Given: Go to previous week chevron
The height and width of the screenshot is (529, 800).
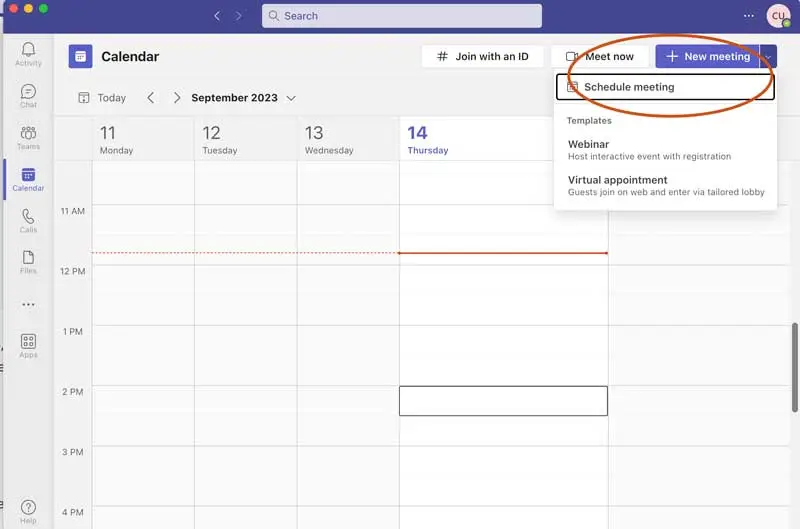Looking at the screenshot, I should tap(151, 97).
